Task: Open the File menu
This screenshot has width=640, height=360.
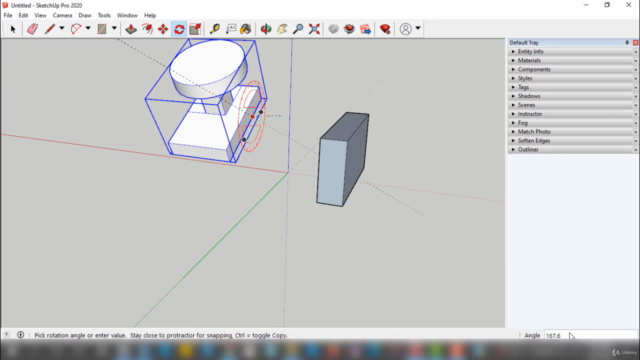Action: click(x=8, y=16)
